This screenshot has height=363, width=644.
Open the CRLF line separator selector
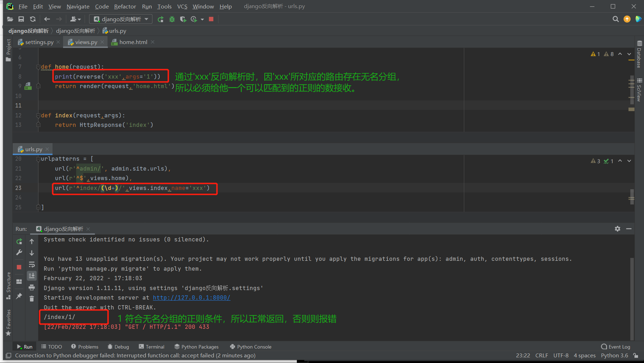tap(541, 356)
